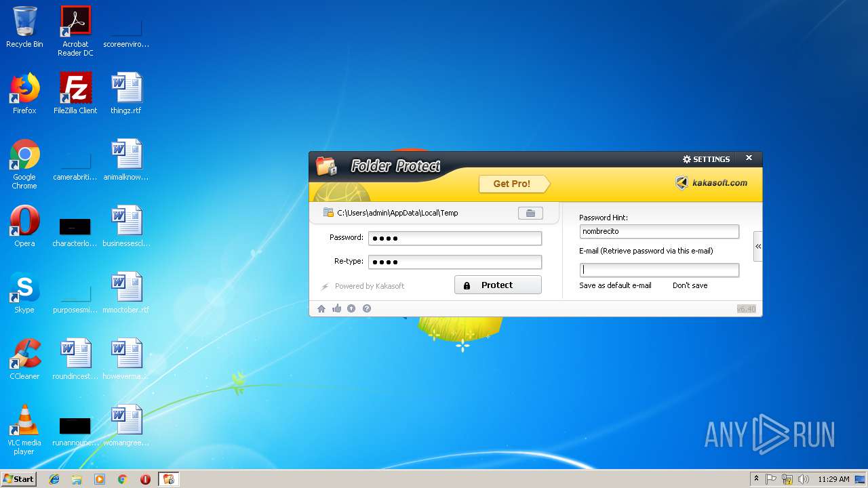Select the Google Chrome desktop icon
The height and width of the screenshot is (488, 868).
point(24,164)
